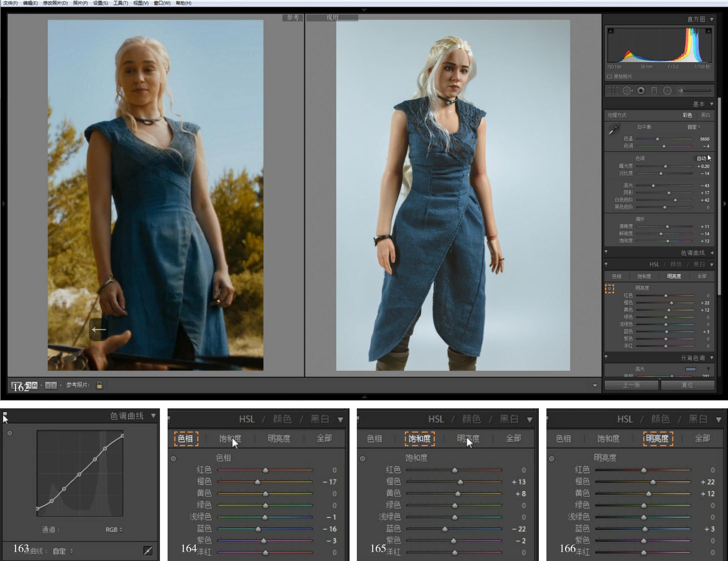Open the 帮助(H) menu
The image size is (728, 561).
[x=184, y=3]
